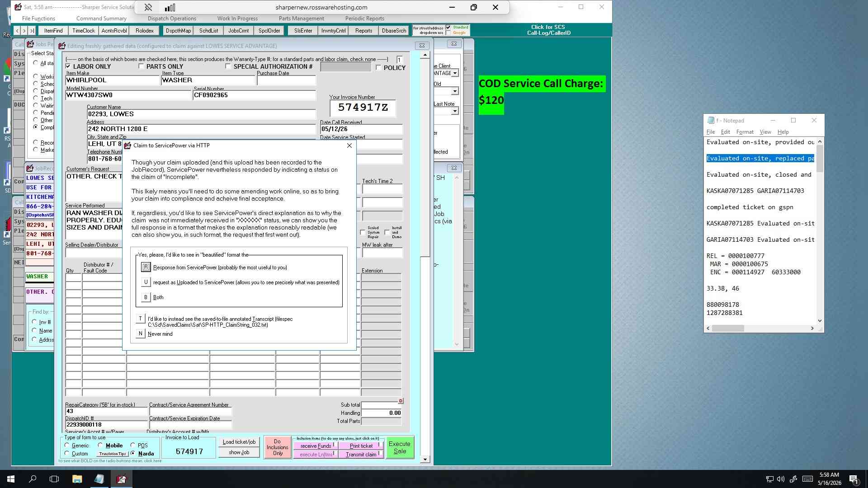
Task: Click the B Both button
Action: [146, 297]
